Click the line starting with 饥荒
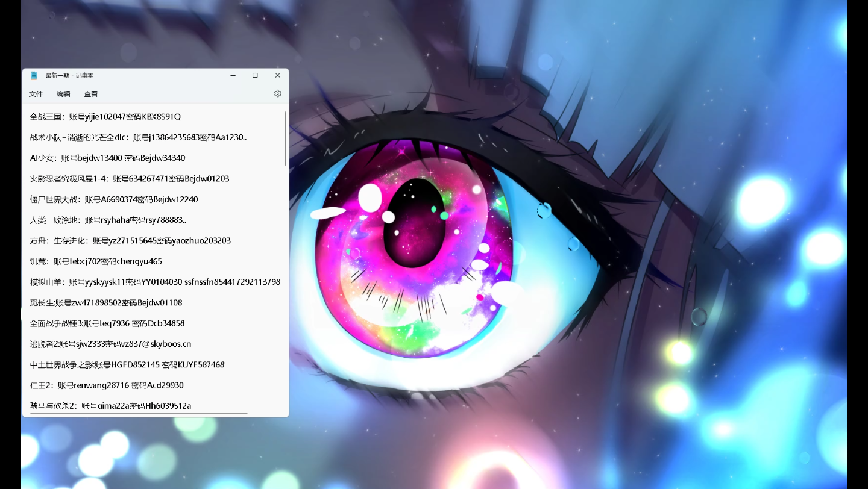This screenshot has width=868, height=489. pyautogui.click(x=96, y=261)
